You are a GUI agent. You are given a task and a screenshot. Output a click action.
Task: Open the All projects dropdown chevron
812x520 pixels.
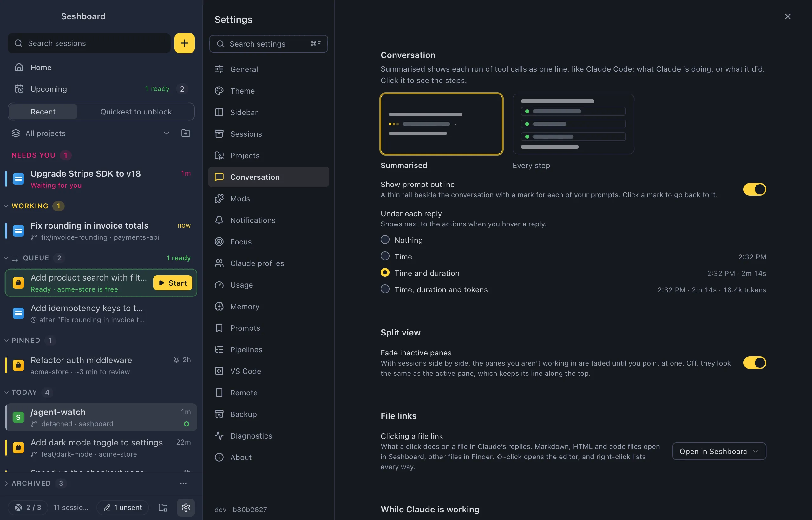[x=167, y=133]
